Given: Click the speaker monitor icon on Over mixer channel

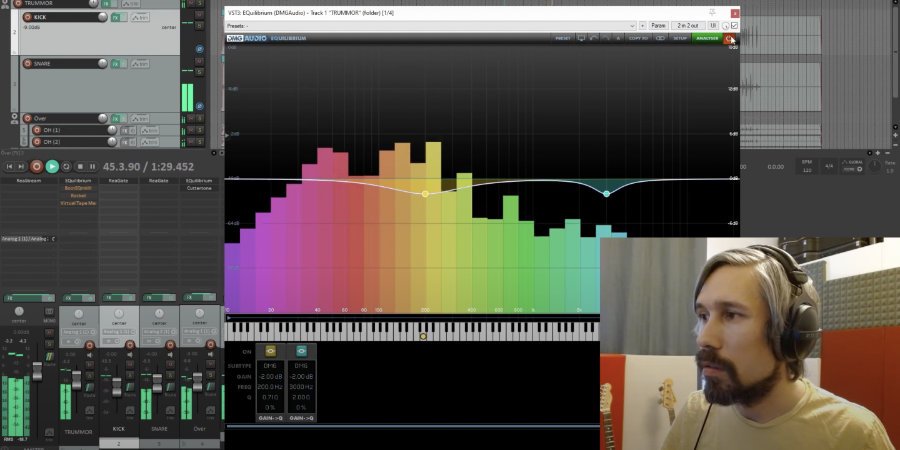Looking at the screenshot, I should tap(210, 355).
